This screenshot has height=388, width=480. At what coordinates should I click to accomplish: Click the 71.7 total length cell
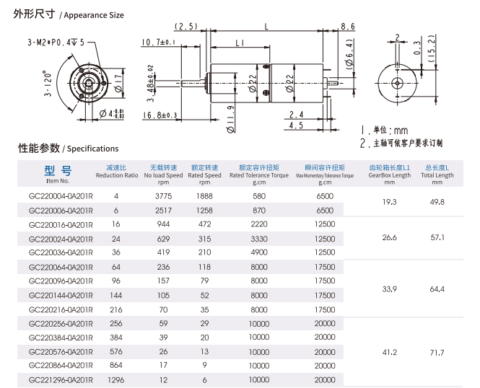pyautogui.click(x=437, y=352)
